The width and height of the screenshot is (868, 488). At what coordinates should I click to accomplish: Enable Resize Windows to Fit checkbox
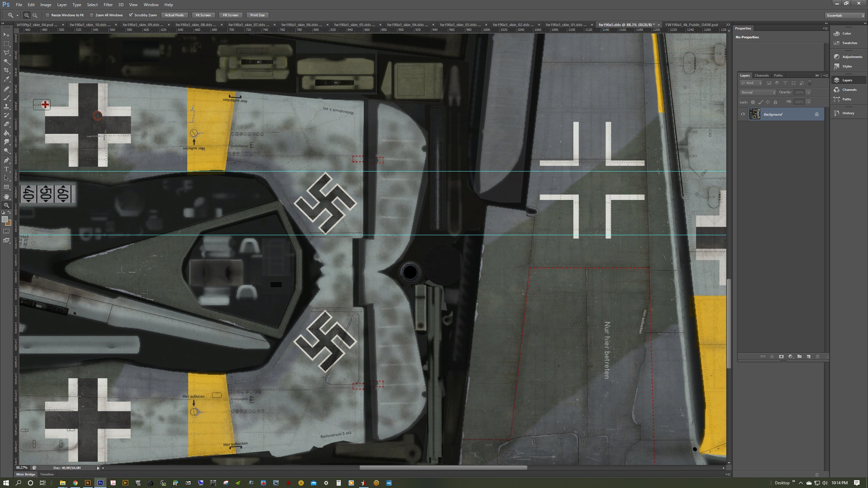tap(48, 15)
